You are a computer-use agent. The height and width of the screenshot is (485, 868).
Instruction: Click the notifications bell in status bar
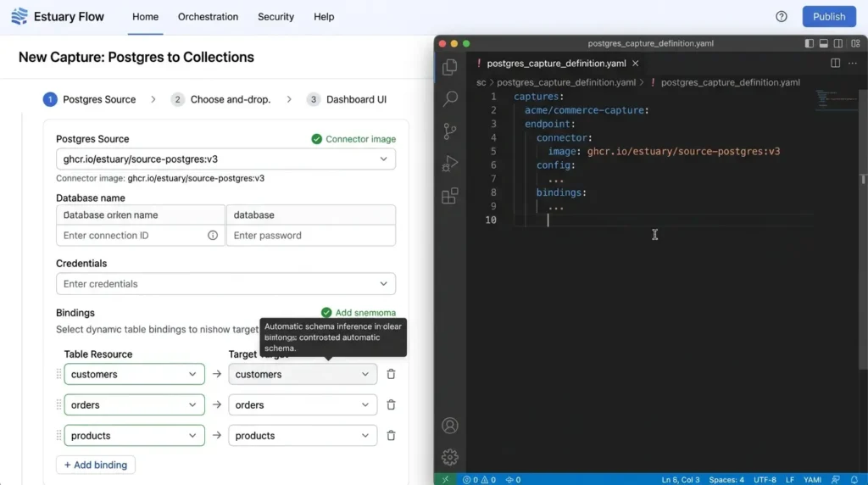click(x=854, y=479)
